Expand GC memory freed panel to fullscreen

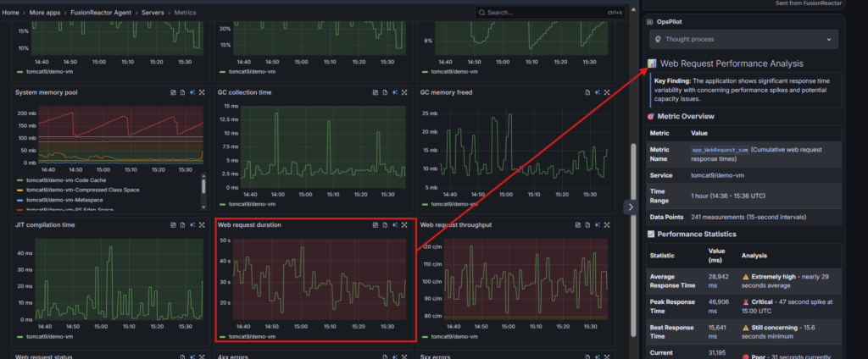607,92
